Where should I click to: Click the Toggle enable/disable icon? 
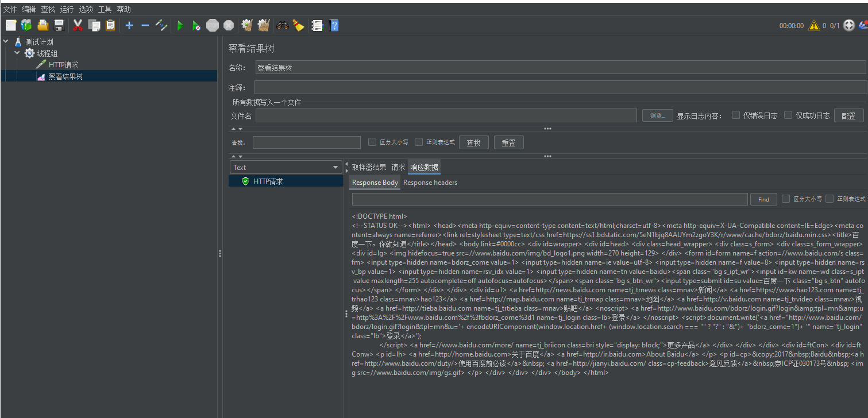coord(161,25)
